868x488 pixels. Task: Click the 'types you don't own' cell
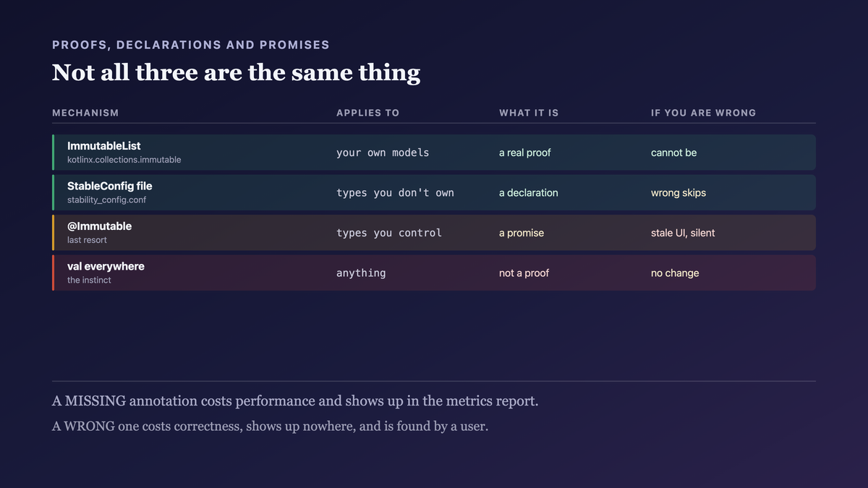pos(395,193)
